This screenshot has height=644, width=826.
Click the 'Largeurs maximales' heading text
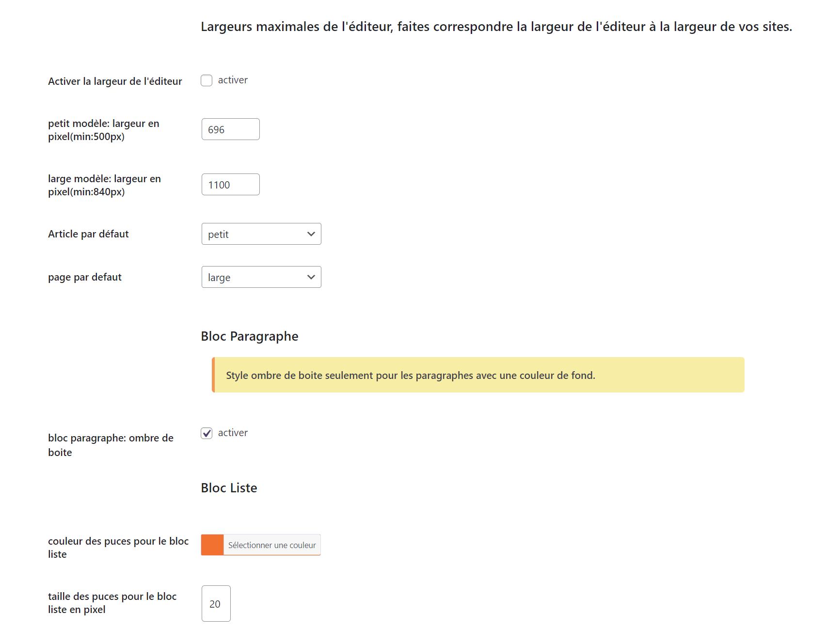point(496,27)
